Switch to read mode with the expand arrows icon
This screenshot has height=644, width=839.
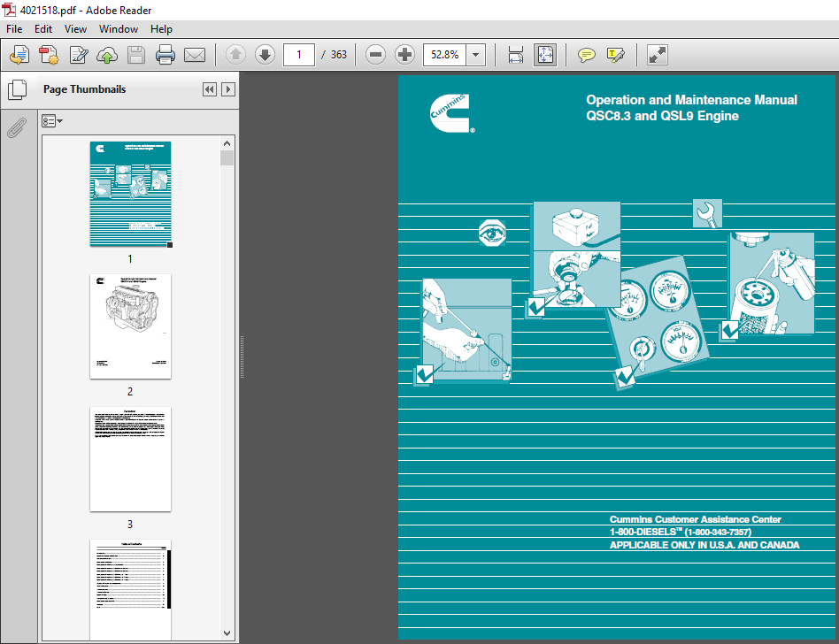click(657, 55)
